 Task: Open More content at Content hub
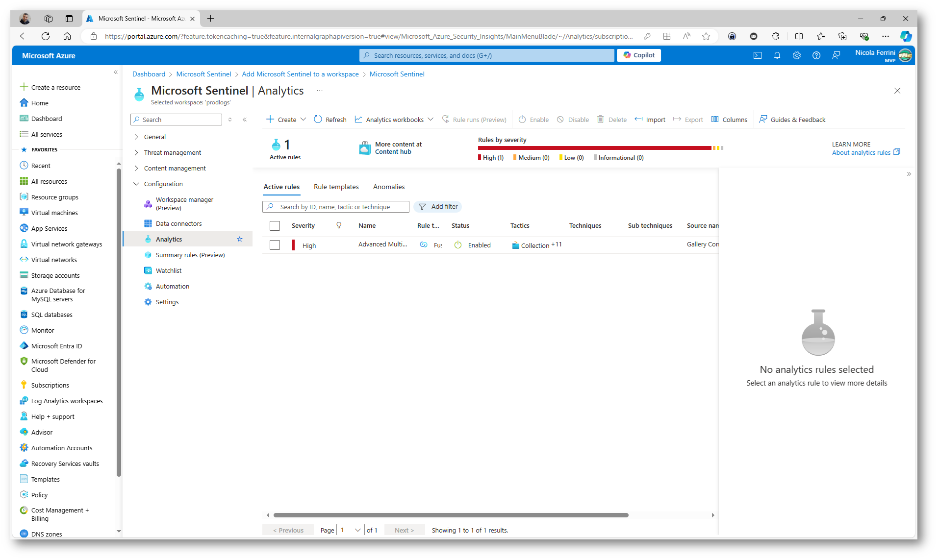pyautogui.click(x=391, y=148)
